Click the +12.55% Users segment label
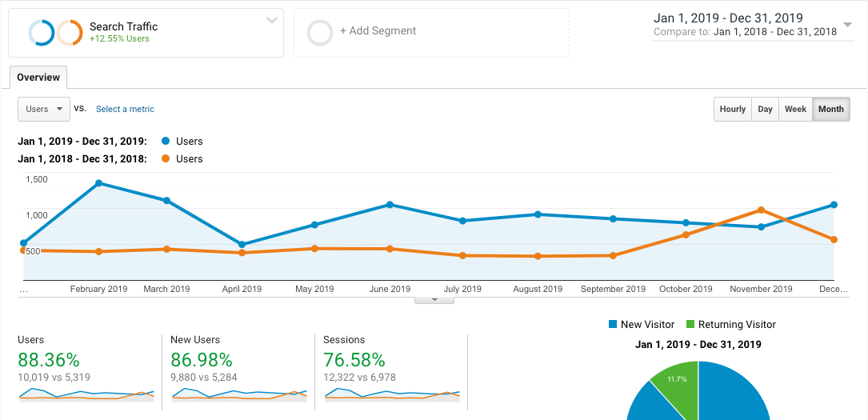This screenshot has height=420, width=868. click(119, 38)
